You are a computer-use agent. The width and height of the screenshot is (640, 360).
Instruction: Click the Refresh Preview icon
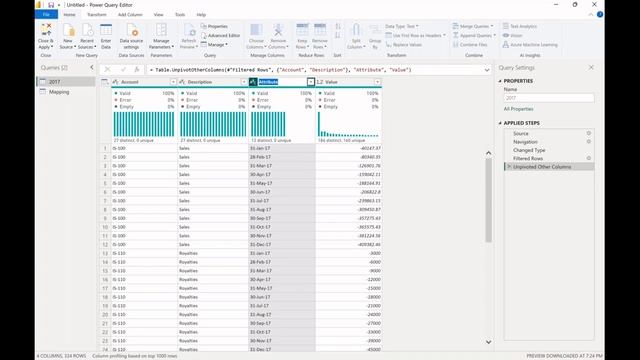(x=189, y=30)
